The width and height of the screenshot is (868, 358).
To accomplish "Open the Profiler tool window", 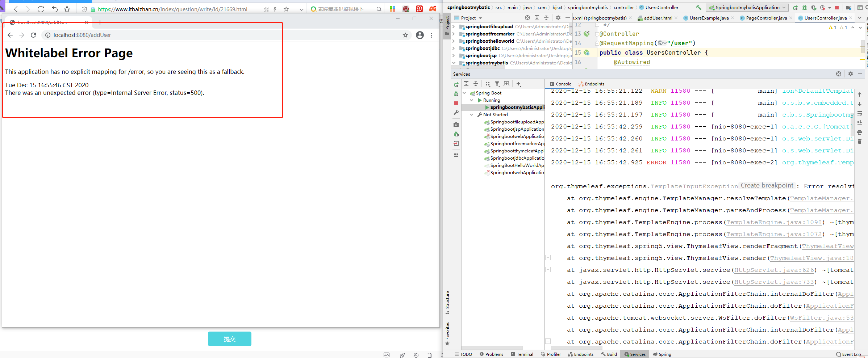I will pos(551,354).
